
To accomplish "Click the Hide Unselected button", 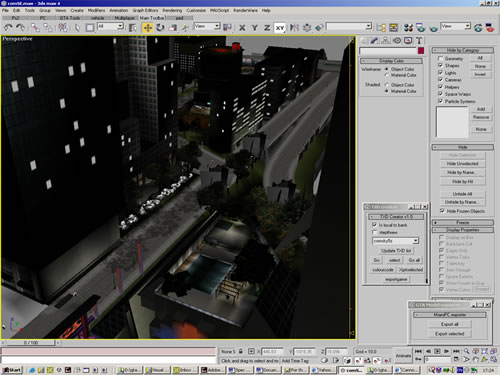I will [x=462, y=164].
